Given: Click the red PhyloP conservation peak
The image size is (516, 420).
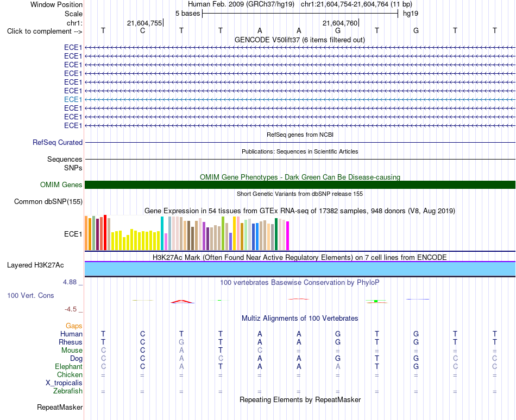Looking at the screenshot, I should click(x=183, y=301).
